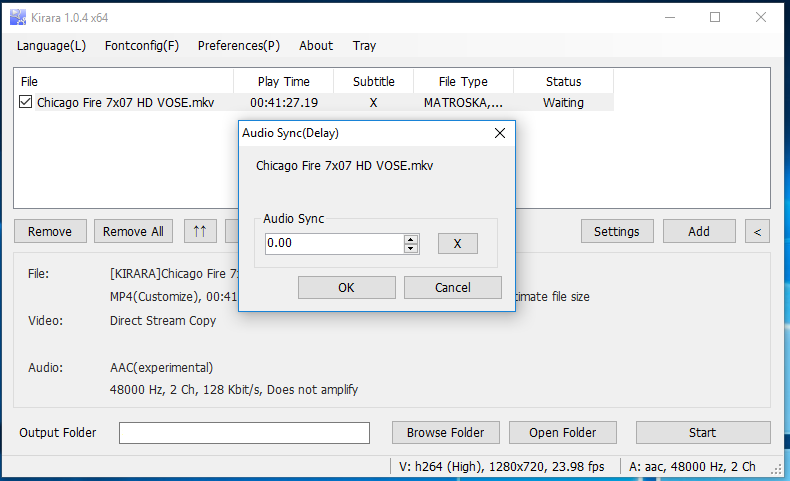Click the Kirara app icon in title bar
Image resolution: width=790 pixels, height=481 pixels.
pos(18,17)
